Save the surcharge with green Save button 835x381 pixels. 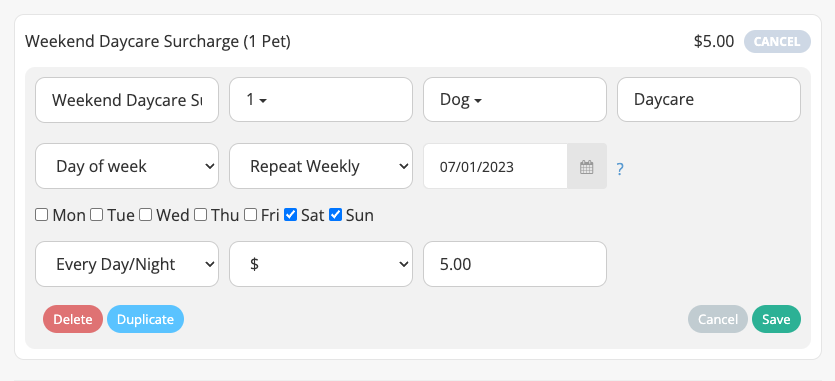(x=776, y=319)
